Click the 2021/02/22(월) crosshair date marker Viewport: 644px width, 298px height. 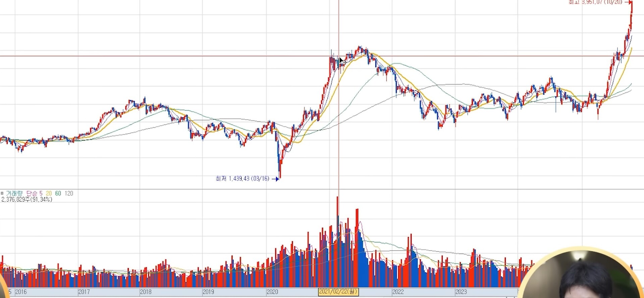click(x=338, y=292)
